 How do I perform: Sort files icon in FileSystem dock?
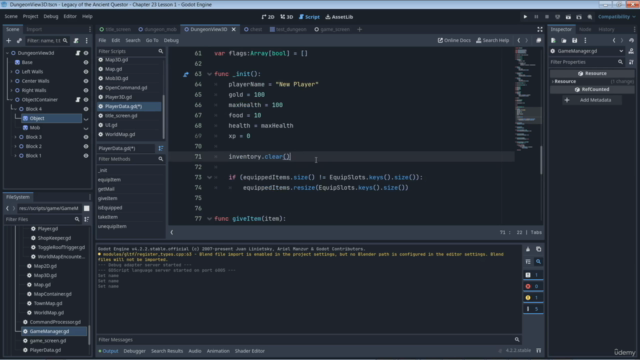click(x=87, y=219)
